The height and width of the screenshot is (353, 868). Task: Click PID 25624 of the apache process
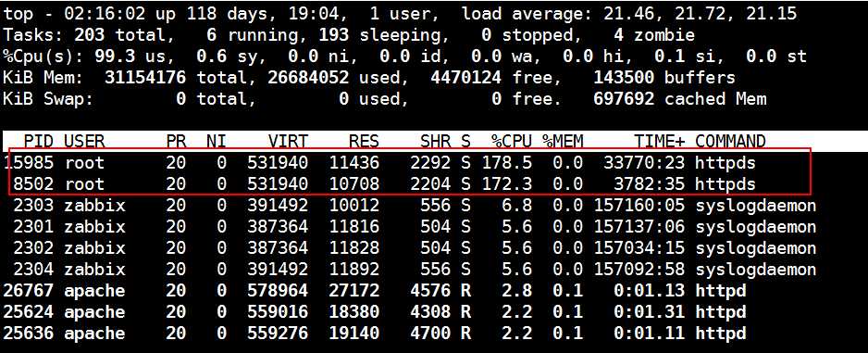[x=29, y=312]
